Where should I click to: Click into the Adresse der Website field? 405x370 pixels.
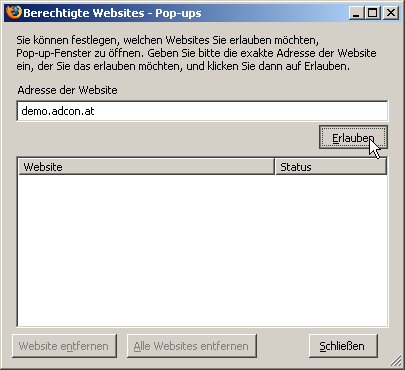(x=202, y=111)
